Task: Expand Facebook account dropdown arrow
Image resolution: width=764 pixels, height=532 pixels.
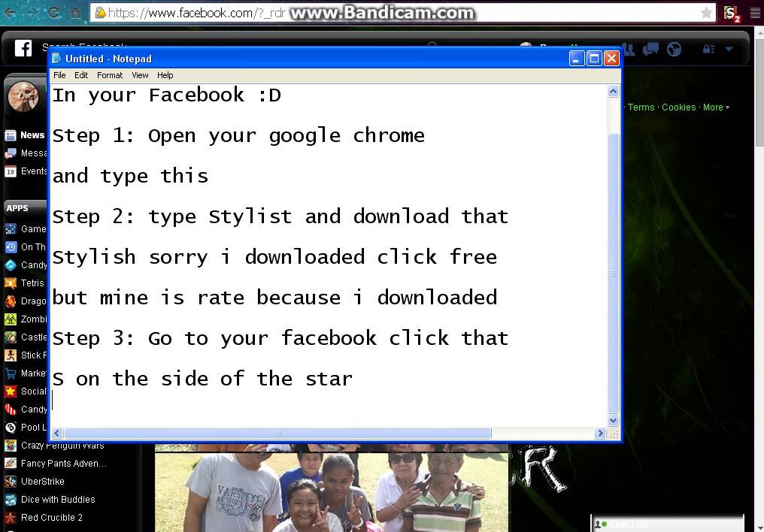Action: coord(729,49)
